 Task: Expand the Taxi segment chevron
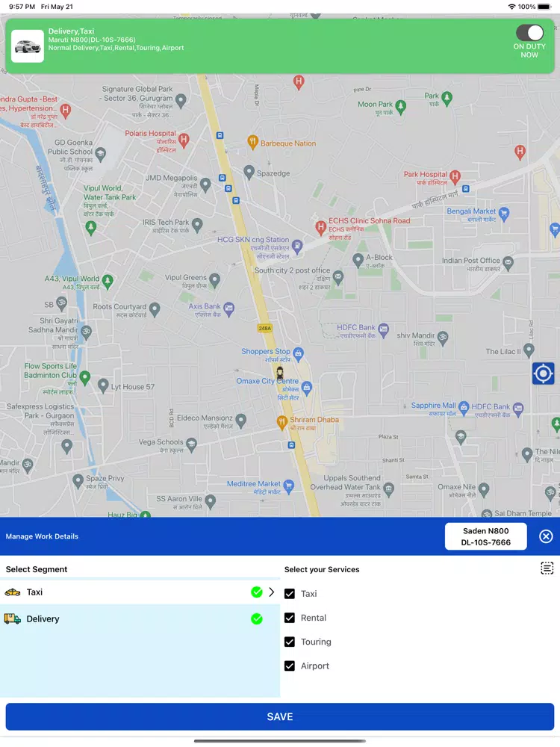click(272, 592)
